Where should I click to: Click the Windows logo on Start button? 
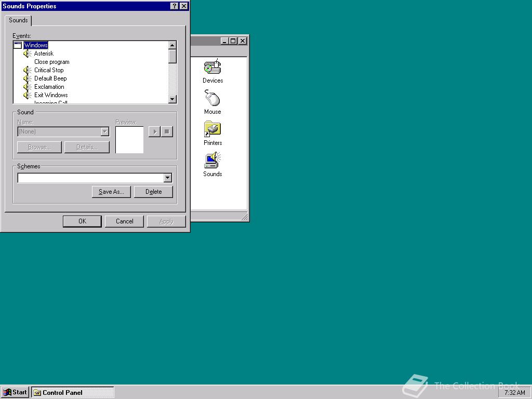tap(7, 393)
